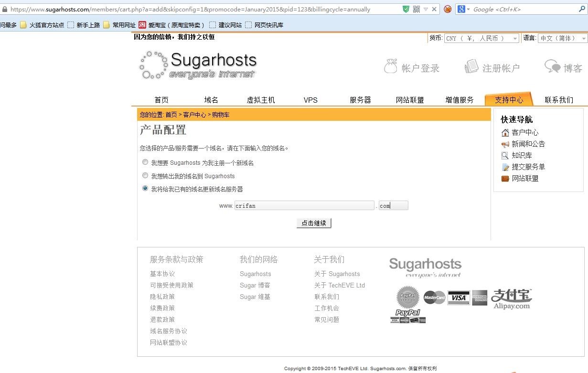The height and width of the screenshot is (373, 588).
Task: Click the VISA payment icon
Action: (x=459, y=298)
